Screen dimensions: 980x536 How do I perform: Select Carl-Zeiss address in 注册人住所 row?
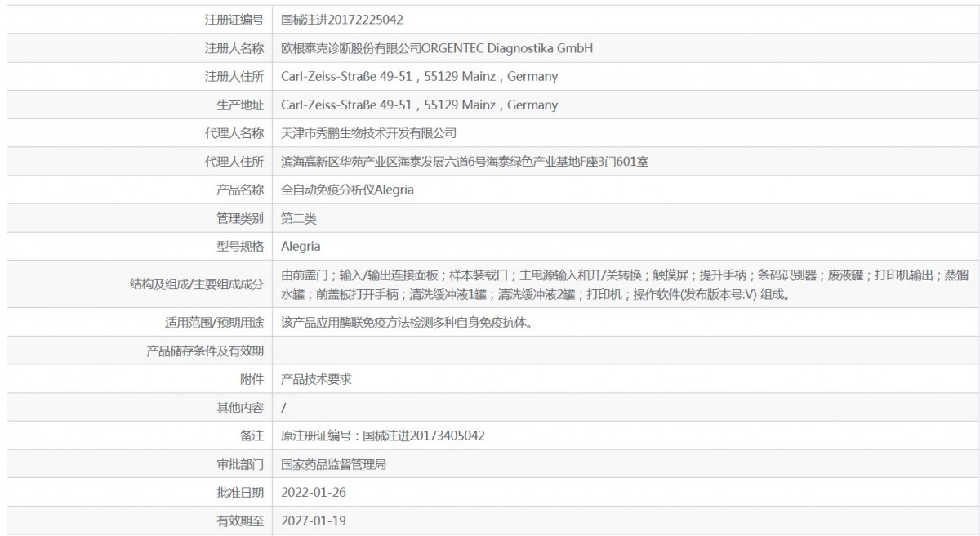click(419, 77)
